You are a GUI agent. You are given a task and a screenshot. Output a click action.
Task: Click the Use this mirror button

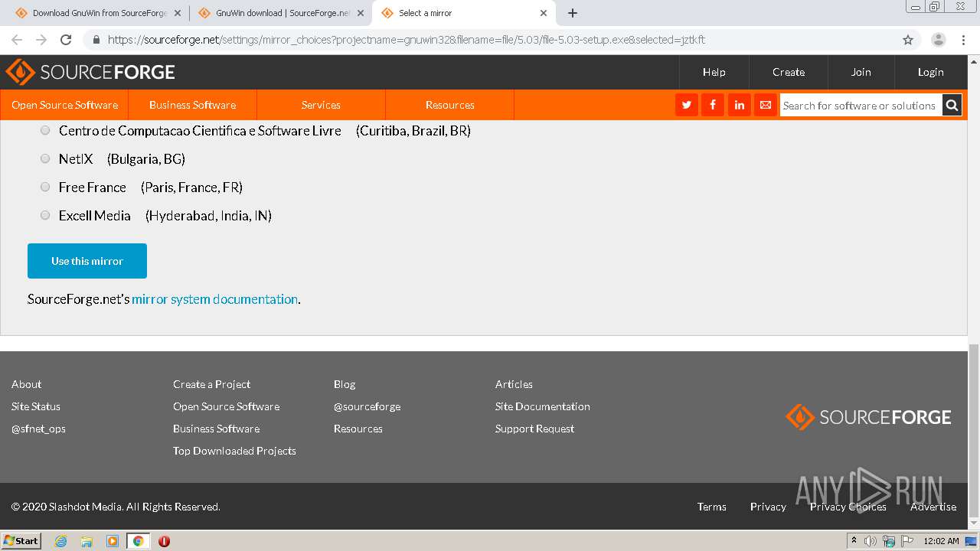point(87,261)
